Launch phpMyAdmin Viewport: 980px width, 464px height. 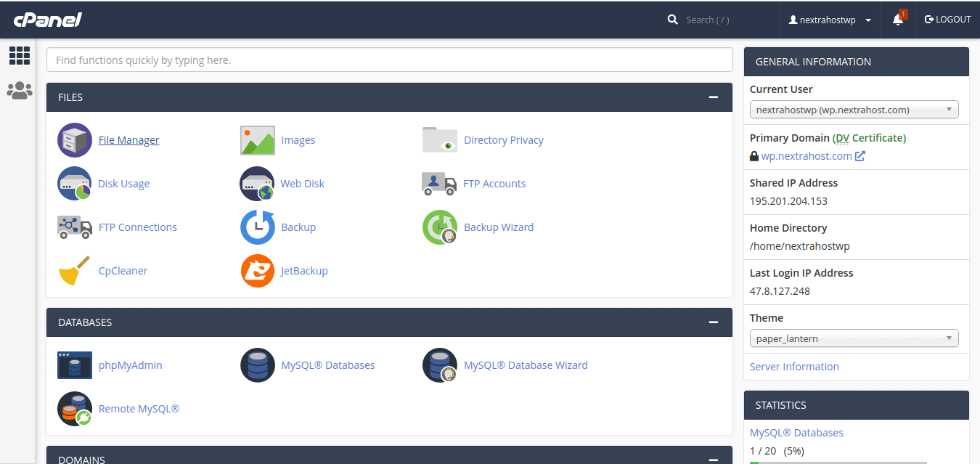(130, 365)
